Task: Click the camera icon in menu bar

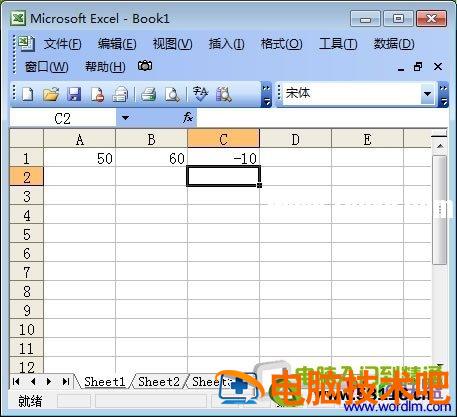Action: click(x=145, y=66)
